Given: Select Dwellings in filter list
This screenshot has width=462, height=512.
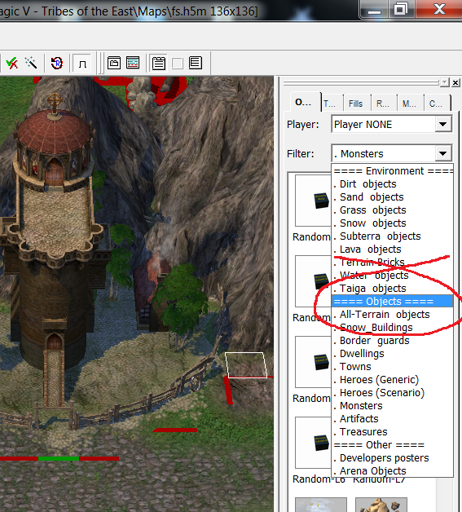Looking at the screenshot, I should [x=392, y=353].
